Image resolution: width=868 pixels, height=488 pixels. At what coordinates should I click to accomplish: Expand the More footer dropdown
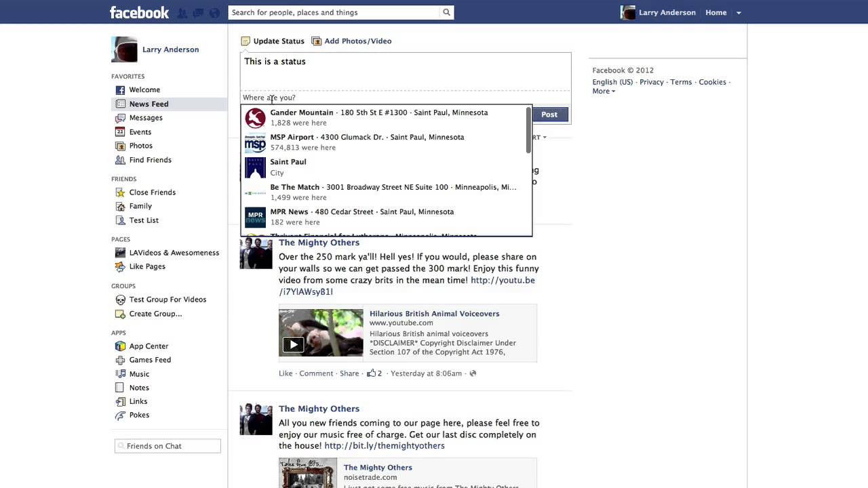click(604, 91)
